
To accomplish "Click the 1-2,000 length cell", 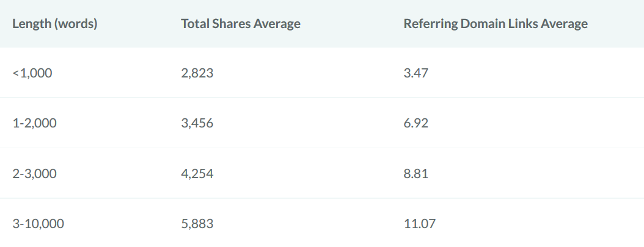I will [34, 123].
